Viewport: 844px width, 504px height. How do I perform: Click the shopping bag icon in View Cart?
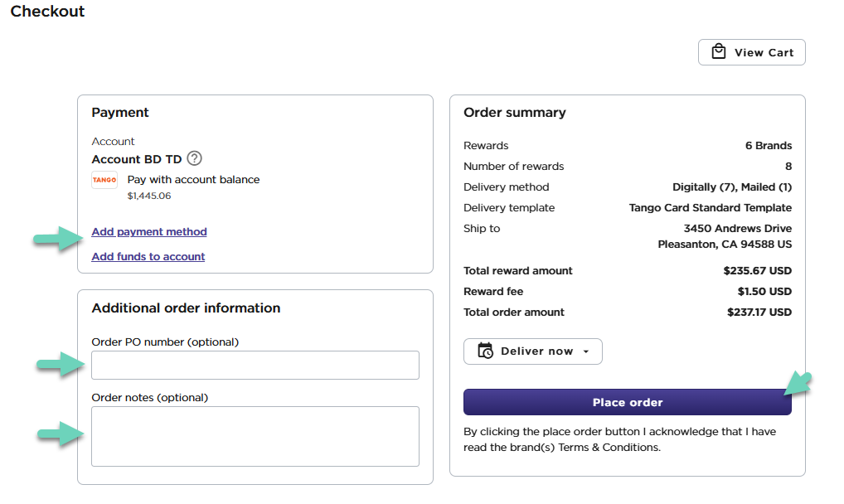[719, 52]
